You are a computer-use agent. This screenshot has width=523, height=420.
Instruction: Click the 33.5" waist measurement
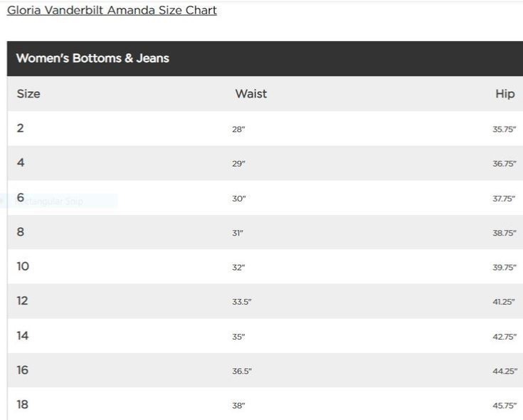click(242, 302)
